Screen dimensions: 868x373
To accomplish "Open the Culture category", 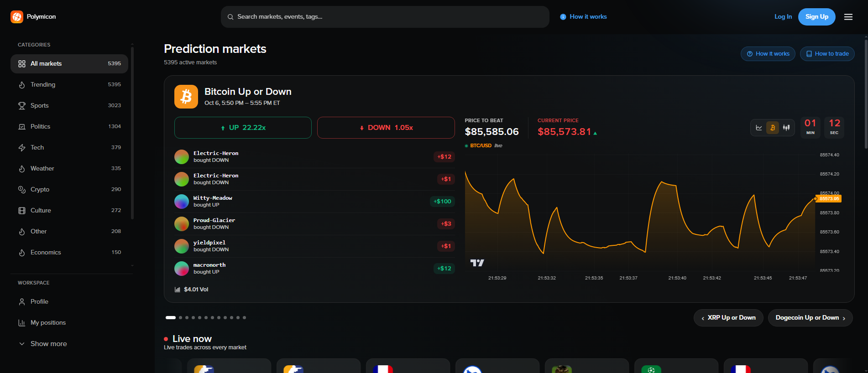I will (x=69, y=211).
